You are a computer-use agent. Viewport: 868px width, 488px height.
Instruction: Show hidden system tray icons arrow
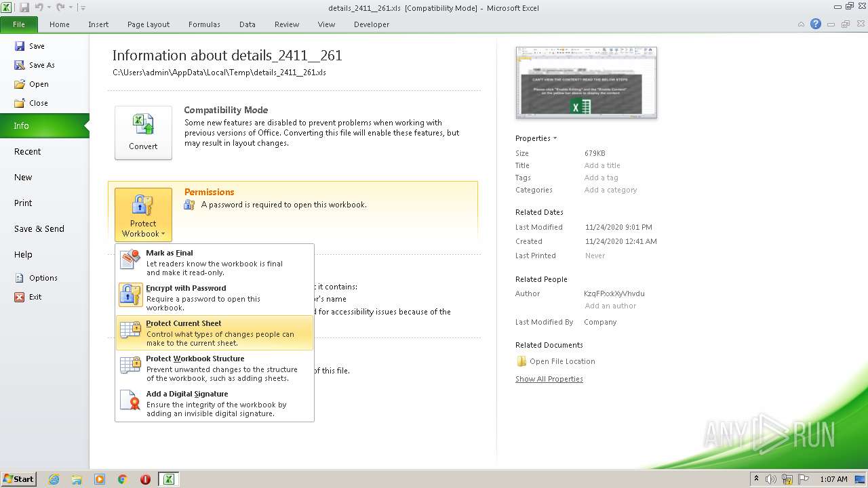tap(757, 479)
